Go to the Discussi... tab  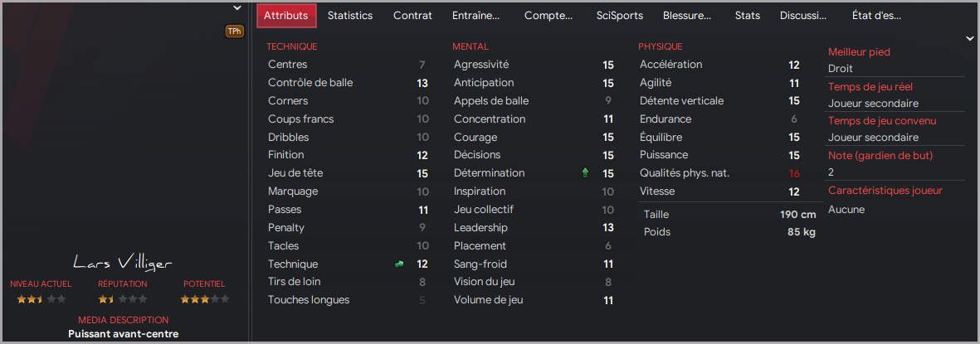click(x=803, y=16)
